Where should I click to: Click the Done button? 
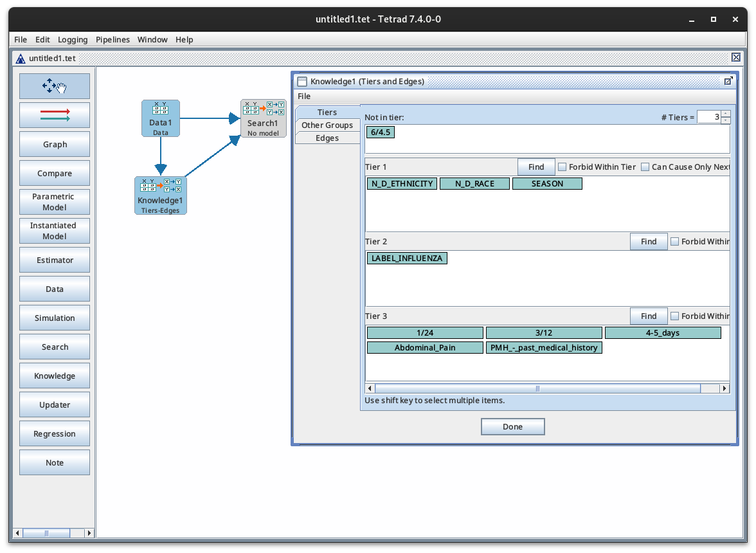[x=512, y=426]
